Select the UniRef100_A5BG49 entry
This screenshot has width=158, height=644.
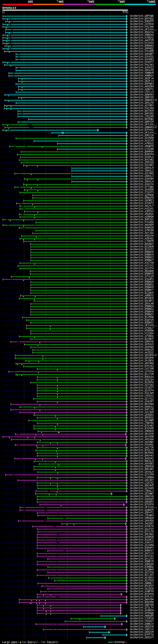pyautogui.click(x=142, y=35)
